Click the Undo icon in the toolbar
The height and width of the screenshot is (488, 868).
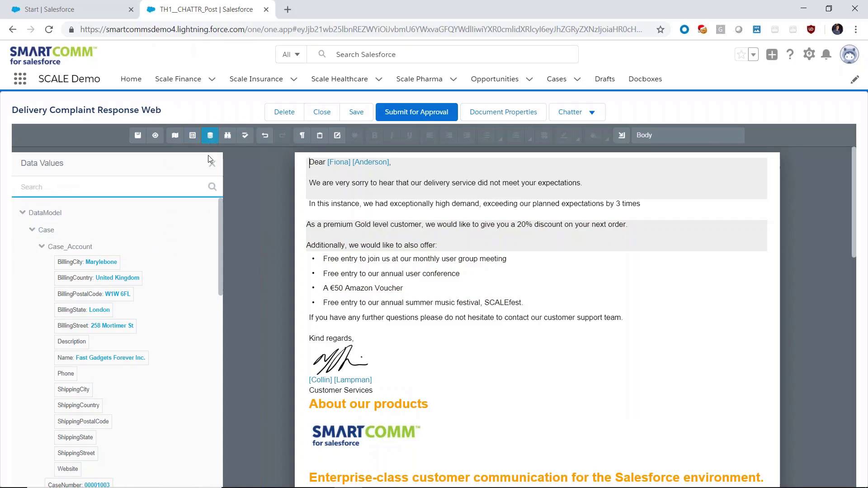click(265, 135)
